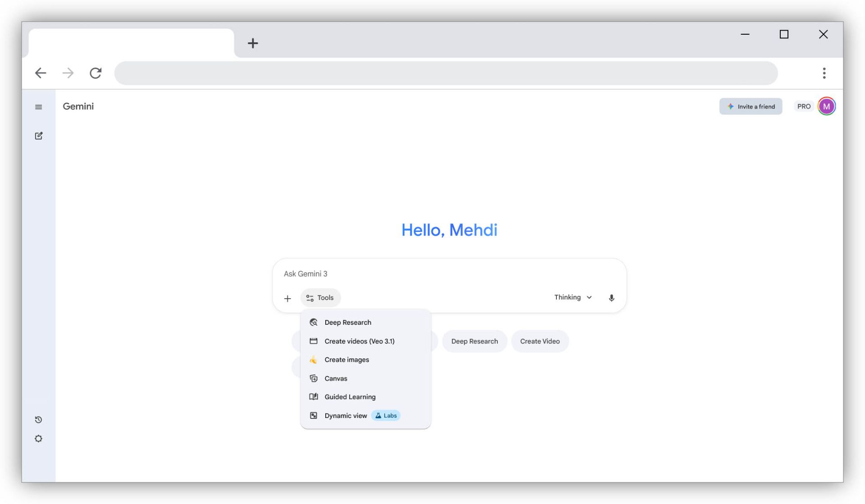Select the Deep Research tool icon
Image resolution: width=865 pixels, height=504 pixels.
(x=314, y=322)
